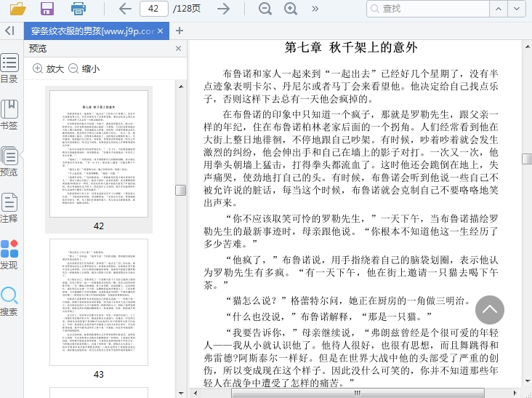This screenshot has height=398, width=532.
Task: Go to previous page with left arrow
Action: pos(125,9)
